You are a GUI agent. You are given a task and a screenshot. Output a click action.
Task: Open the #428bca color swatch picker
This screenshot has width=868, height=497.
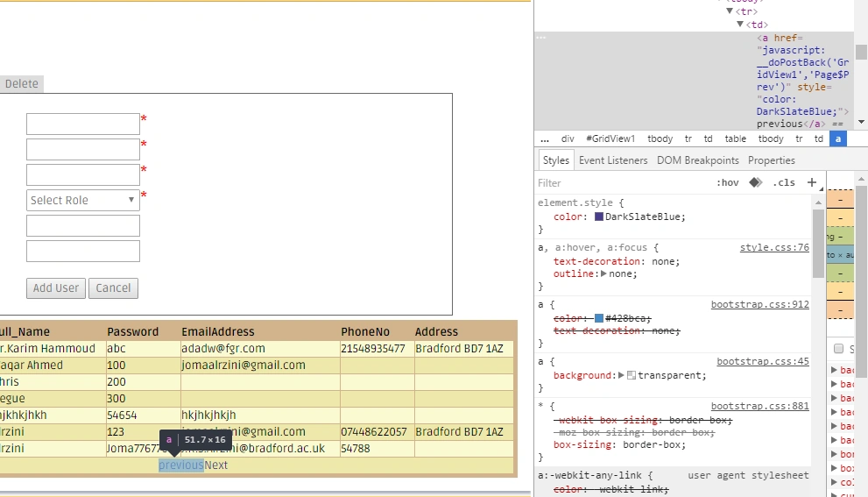click(x=599, y=318)
